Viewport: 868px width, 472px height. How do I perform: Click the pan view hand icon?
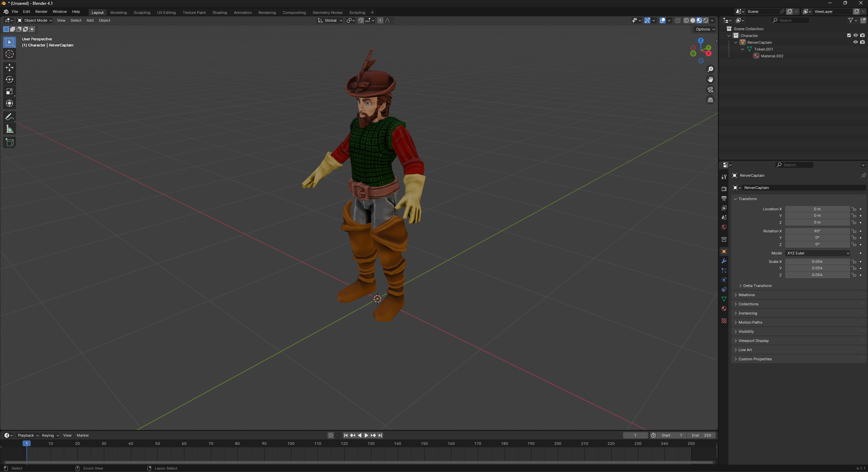710,79
